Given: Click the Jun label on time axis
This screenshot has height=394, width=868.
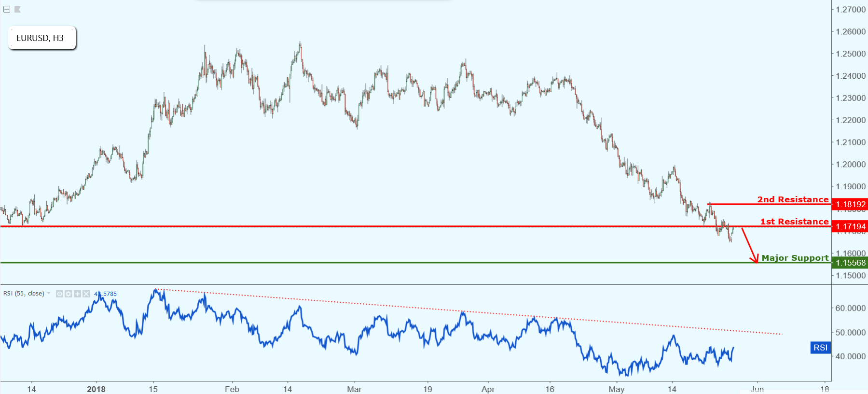Looking at the screenshot, I should (x=757, y=389).
